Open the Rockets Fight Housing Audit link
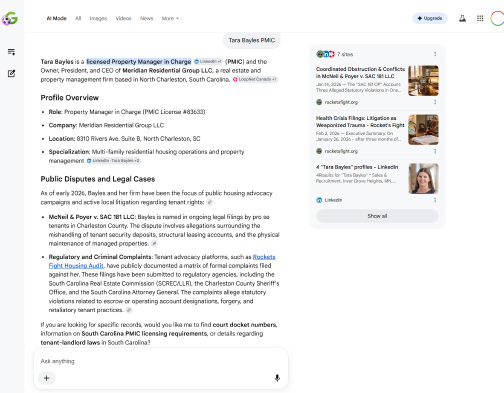This screenshot has height=393, width=504. pos(162,261)
